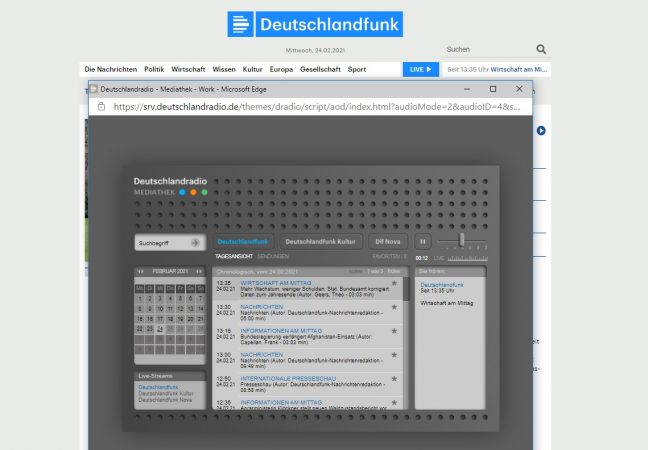The image size is (648, 450).
Task: Favorite the 13:30 Nachrichten entry with its star
Action: coord(394,307)
